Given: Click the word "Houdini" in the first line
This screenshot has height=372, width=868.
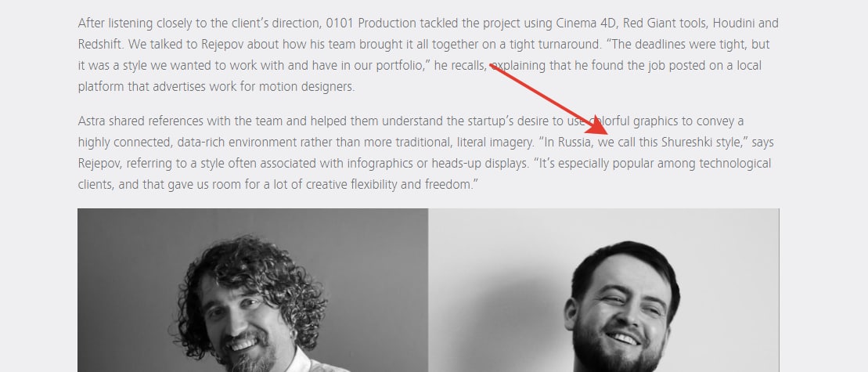Looking at the screenshot, I should tap(733, 23).
